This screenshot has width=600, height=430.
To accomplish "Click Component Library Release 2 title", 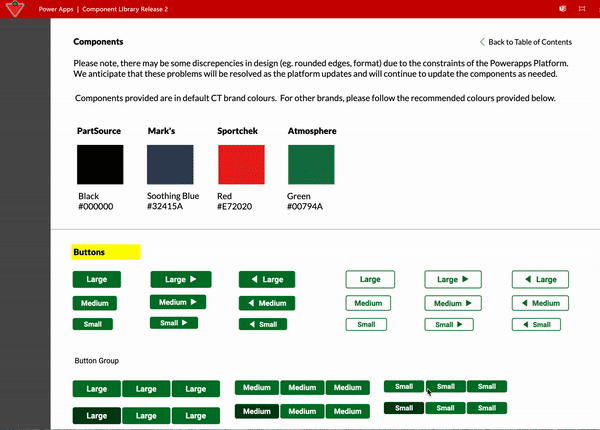I will coord(125,9).
